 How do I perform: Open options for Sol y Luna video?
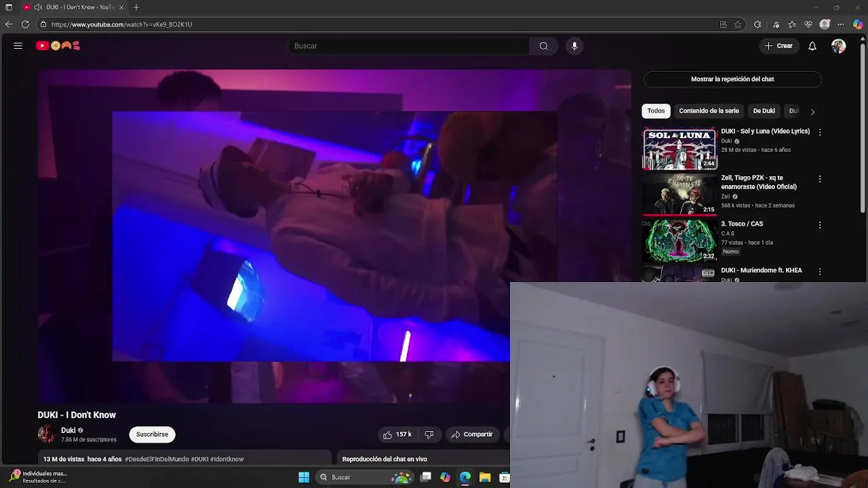pyautogui.click(x=820, y=132)
